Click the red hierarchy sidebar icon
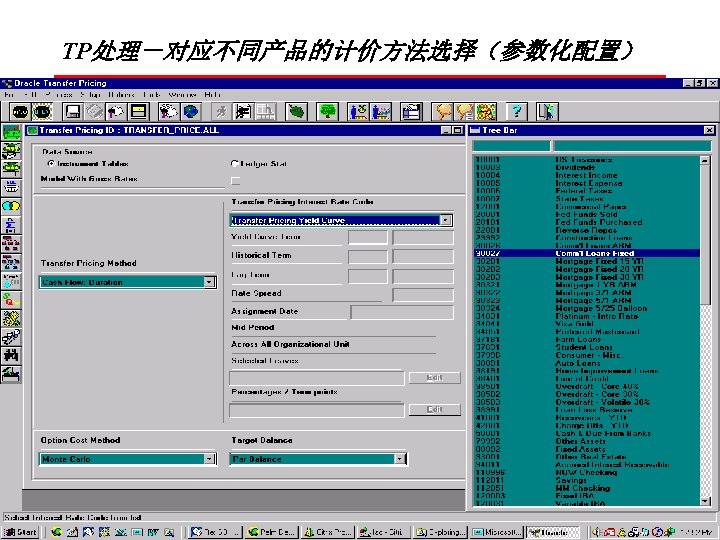This screenshot has height=540, width=720. 11,243
